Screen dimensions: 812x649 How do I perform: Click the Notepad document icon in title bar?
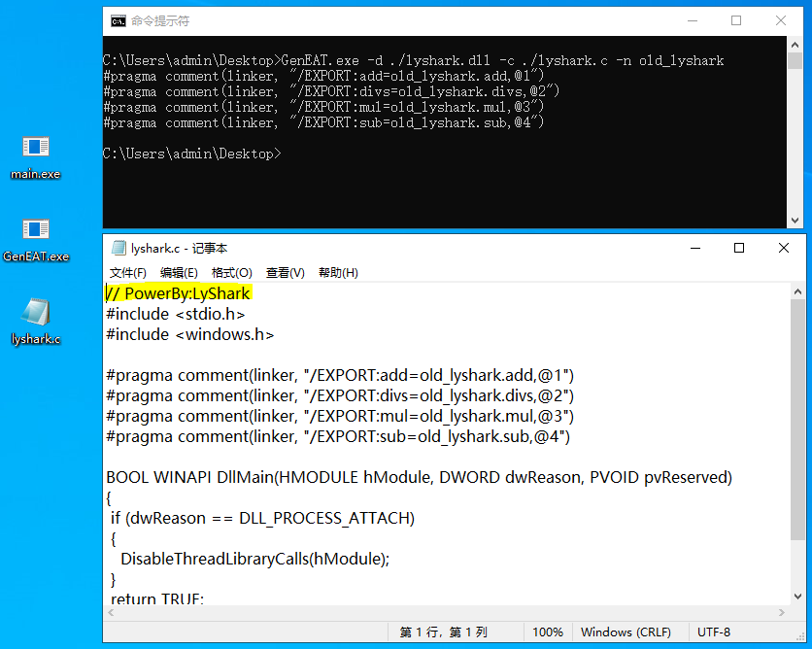click(x=118, y=248)
